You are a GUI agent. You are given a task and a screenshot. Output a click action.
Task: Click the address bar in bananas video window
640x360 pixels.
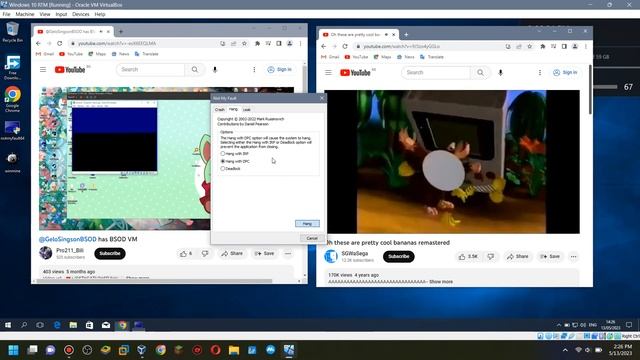point(429,47)
